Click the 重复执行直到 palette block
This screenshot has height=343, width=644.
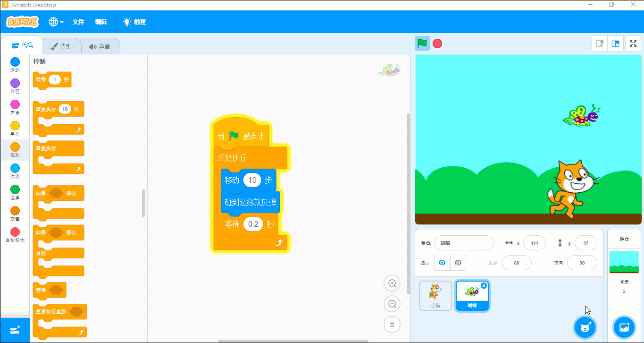59,321
